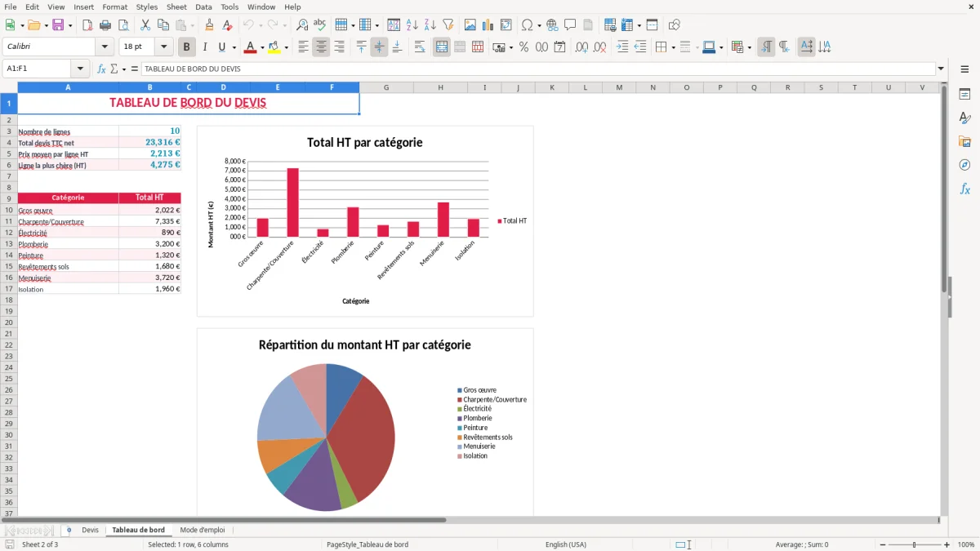Screen dimensions: 980x551
Task: Click the PageStyle_Tableau de bord status field
Action: pyautogui.click(x=367, y=544)
